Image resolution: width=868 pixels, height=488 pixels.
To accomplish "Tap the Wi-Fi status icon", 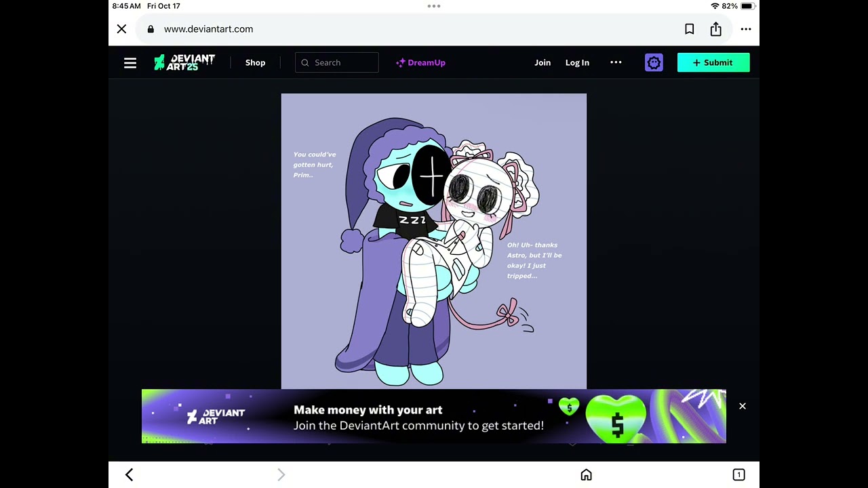I will [x=715, y=6].
